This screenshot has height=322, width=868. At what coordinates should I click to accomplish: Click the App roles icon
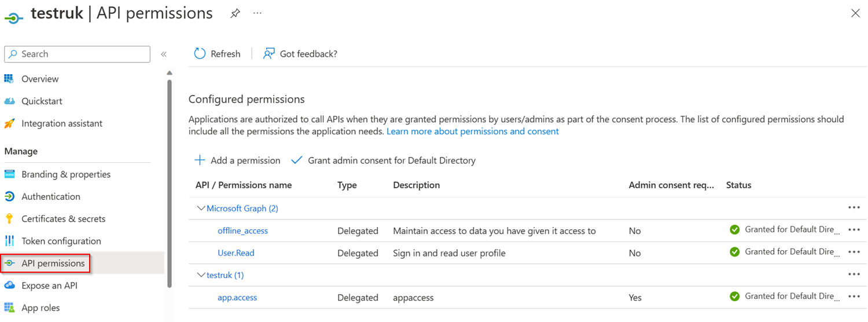coord(9,308)
